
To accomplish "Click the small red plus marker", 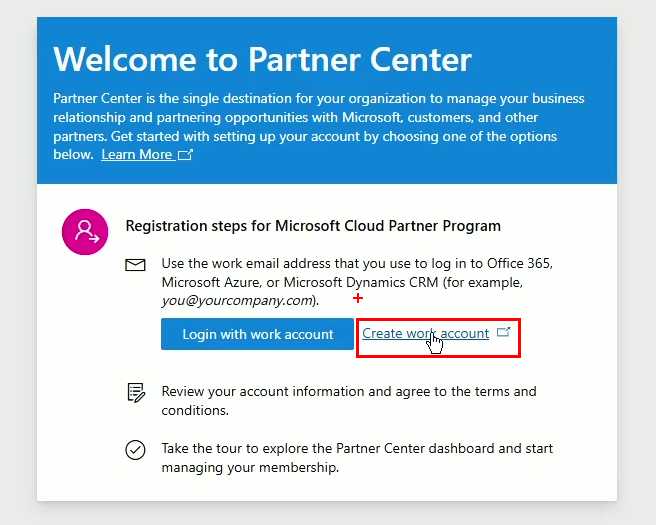I will point(357,298).
